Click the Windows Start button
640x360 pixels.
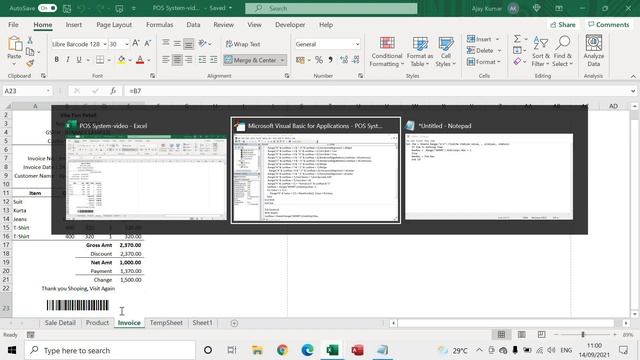(x=12, y=350)
